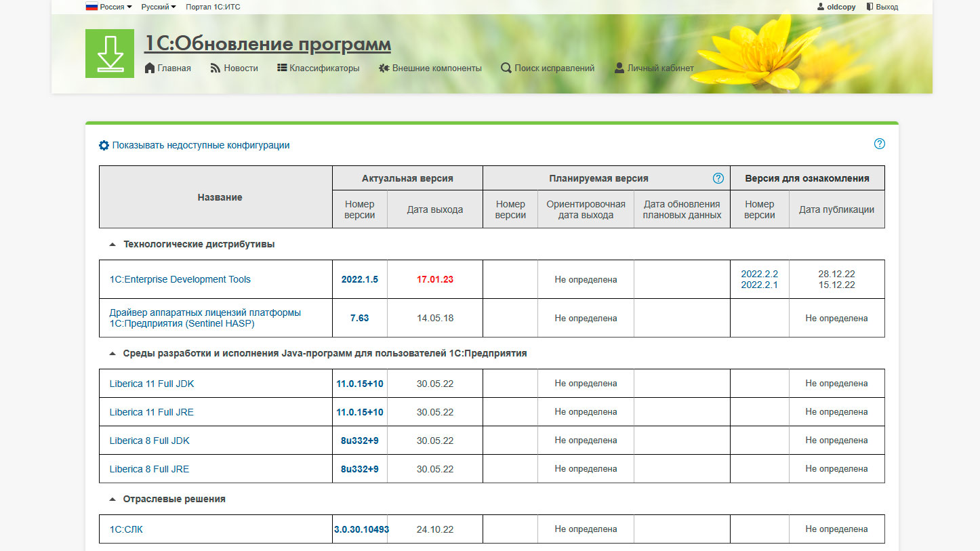This screenshot has height=551, width=980.
Task: Collapse the Технологические дистрибутивы section
Action: click(112, 245)
